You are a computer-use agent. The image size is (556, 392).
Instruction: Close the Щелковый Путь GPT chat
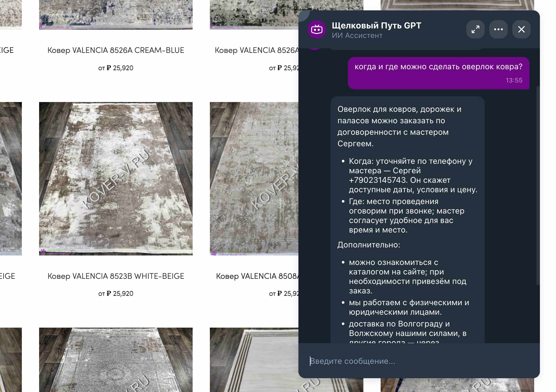click(x=521, y=29)
